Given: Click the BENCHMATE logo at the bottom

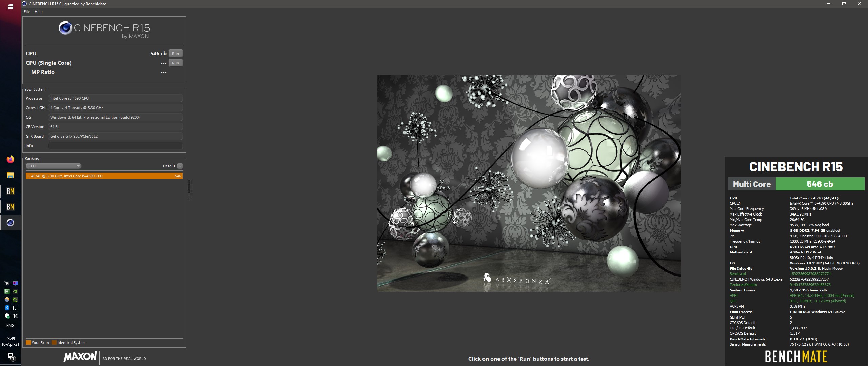Looking at the screenshot, I should point(796,357).
